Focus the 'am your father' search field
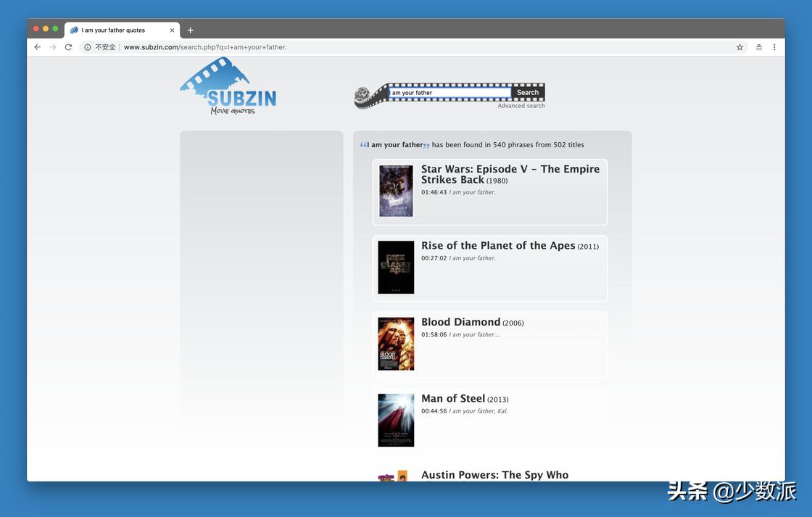The width and height of the screenshot is (812, 517). click(x=449, y=93)
